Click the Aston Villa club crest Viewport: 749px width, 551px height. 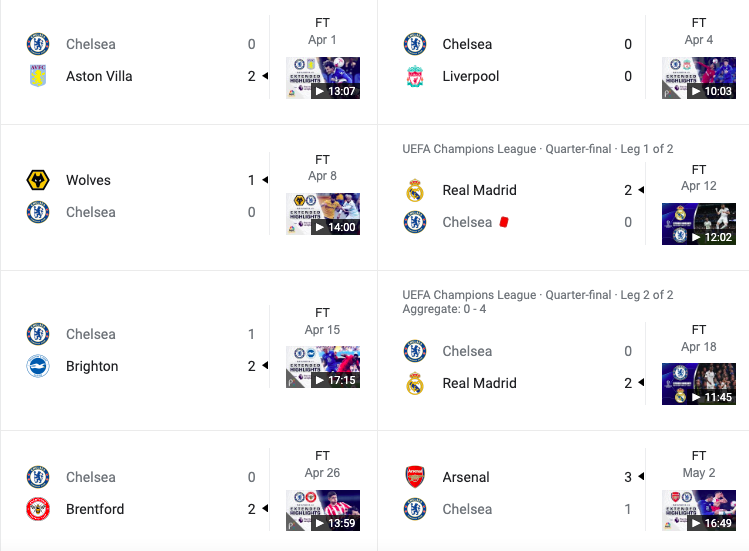[x=38, y=76]
